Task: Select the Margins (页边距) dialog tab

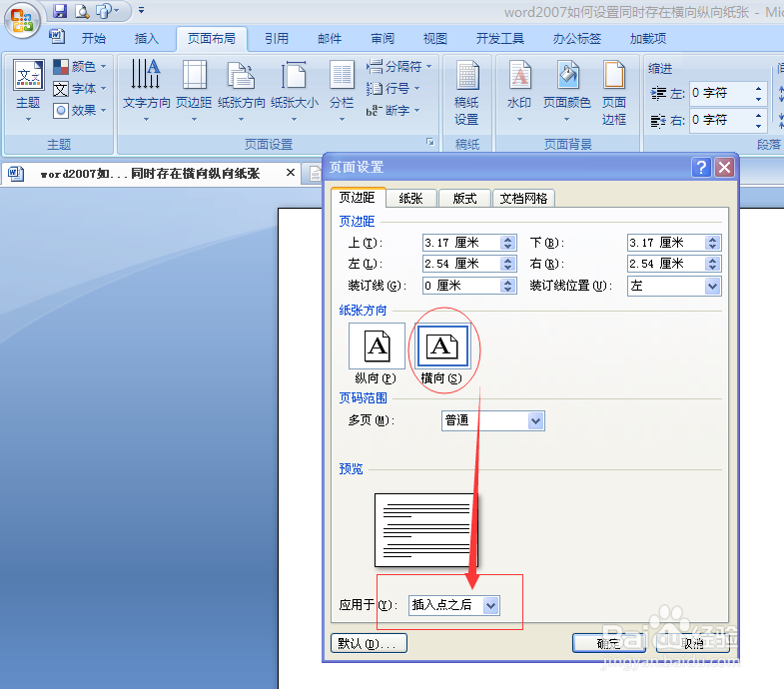Action: pos(357,198)
